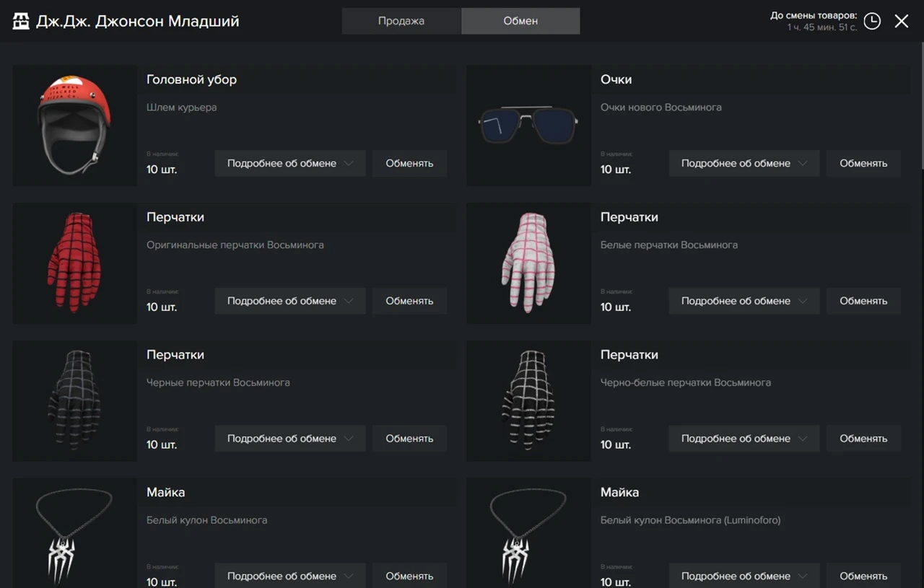This screenshot has width=924, height=588.
Task: Select the red original Octopus gloves image
Action: pyautogui.click(x=74, y=263)
